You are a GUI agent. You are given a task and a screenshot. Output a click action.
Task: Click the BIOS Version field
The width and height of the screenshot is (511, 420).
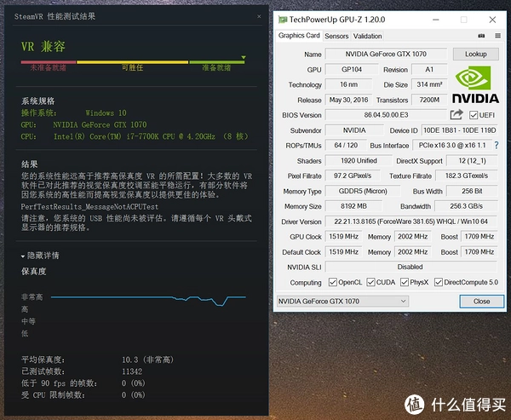[x=386, y=115]
